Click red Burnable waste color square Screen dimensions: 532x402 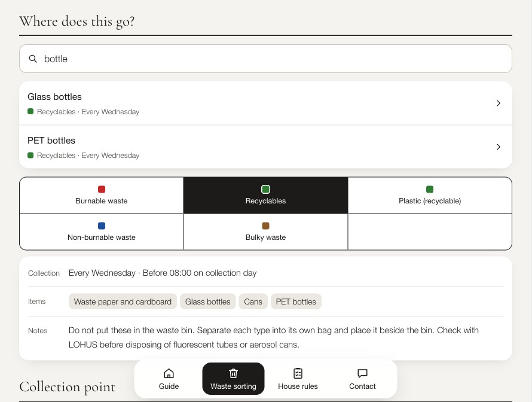[x=102, y=189]
